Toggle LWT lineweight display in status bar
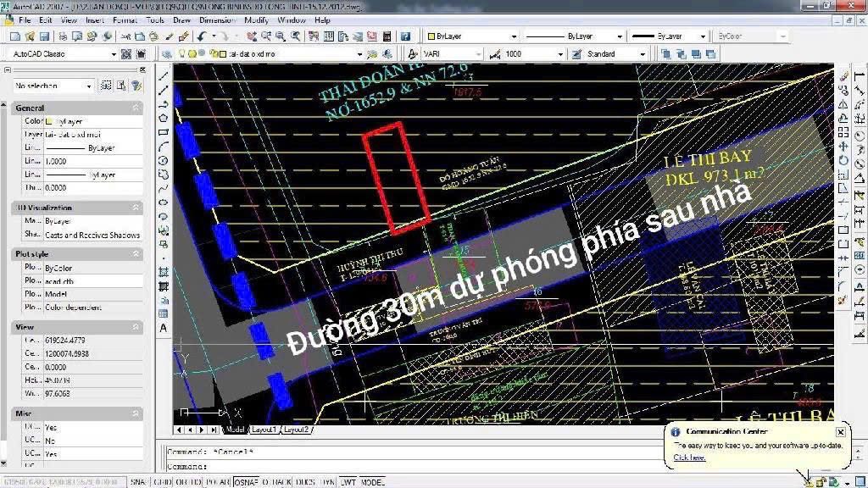868x488 pixels. click(x=348, y=482)
